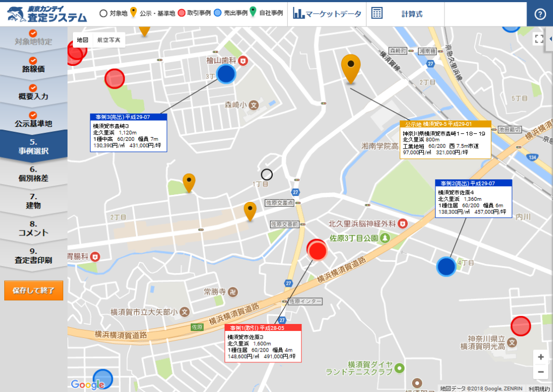The image size is (553, 392).
Task: Open マーケットデータ market data
Action: pos(327,14)
